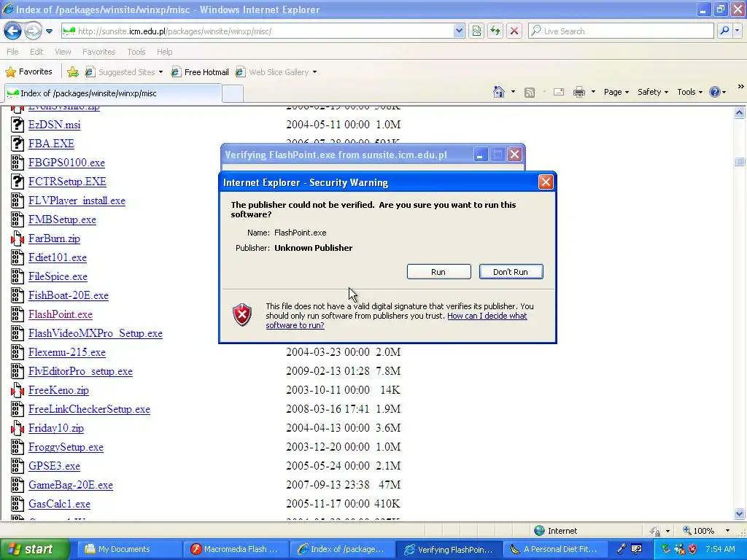Click the red security shield tray icon
Image resolution: width=747 pixels, height=560 pixels.
[693, 549]
